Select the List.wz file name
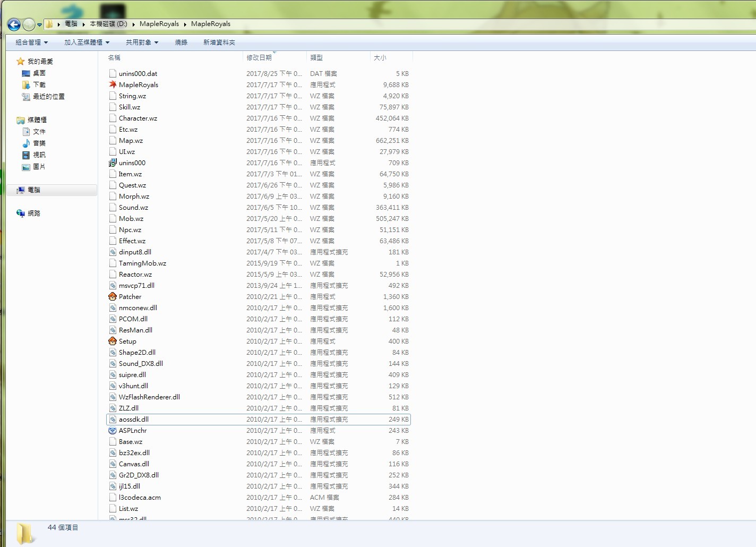756x547 pixels. pyautogui.click(x=128, y=508)
